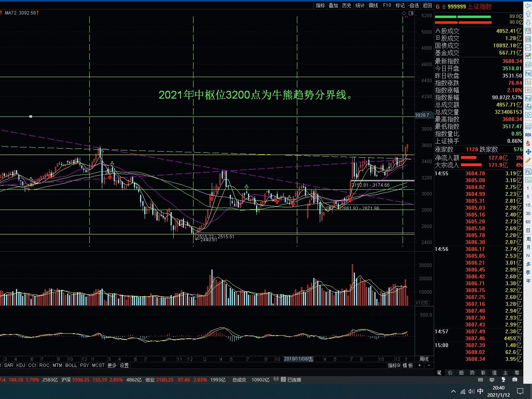Image resolution: width=532 pixels, height=399 pixels.
Task: Open the f(x) formula manager icon
Action: (x=528, y=107)
